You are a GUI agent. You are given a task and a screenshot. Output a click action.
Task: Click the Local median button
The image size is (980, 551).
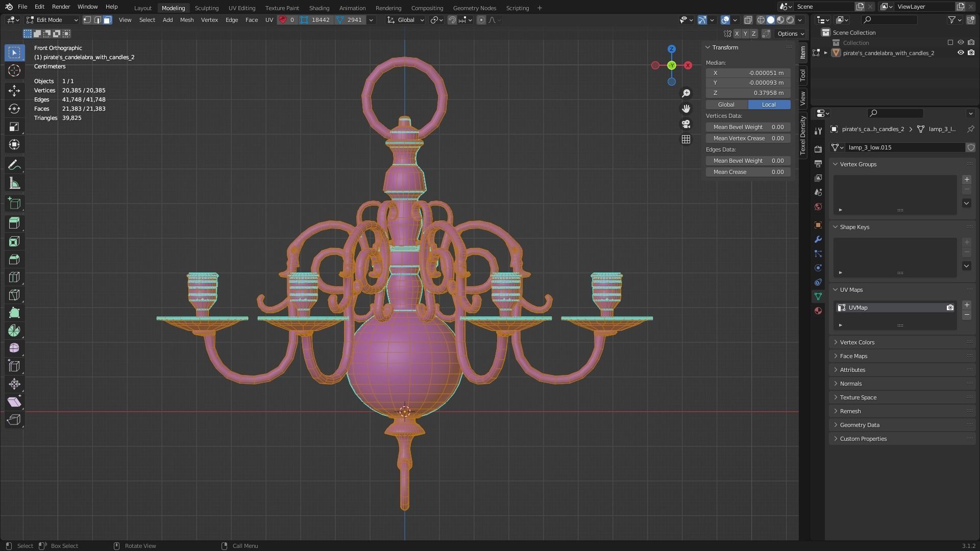tap(769, 105)
